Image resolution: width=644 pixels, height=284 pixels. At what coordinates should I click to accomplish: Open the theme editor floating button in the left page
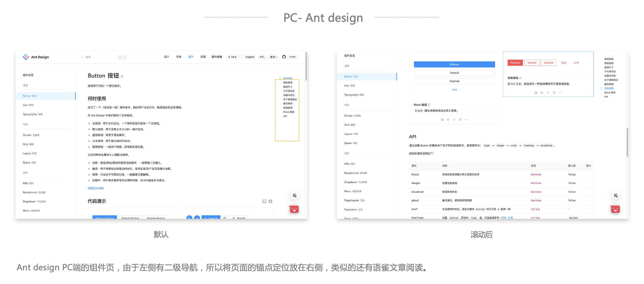pyautogui.click(x=295, y=196)
